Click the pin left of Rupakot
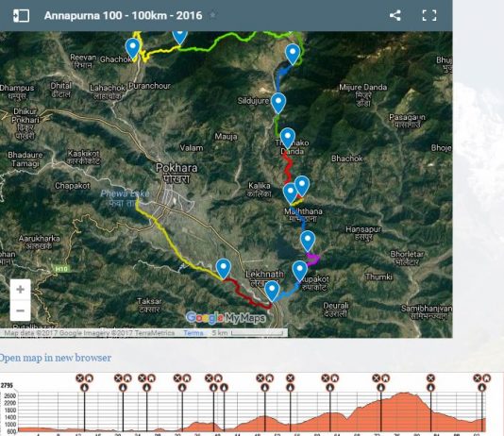This screenshot has width=504, height=436. 299,271
